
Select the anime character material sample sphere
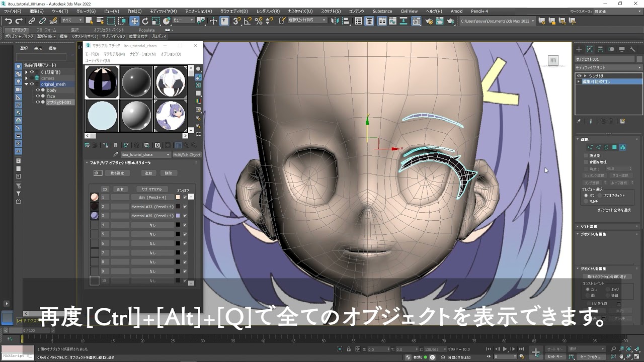171,115
